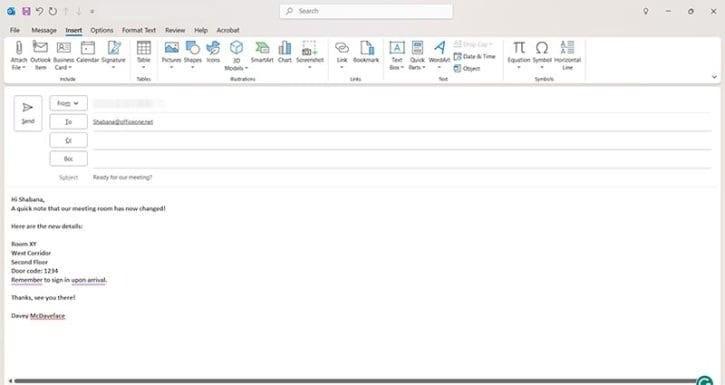The width and height of the screenshot is (725, 385).
Task: Open the Review tab
Action: (x=175, y=30)
